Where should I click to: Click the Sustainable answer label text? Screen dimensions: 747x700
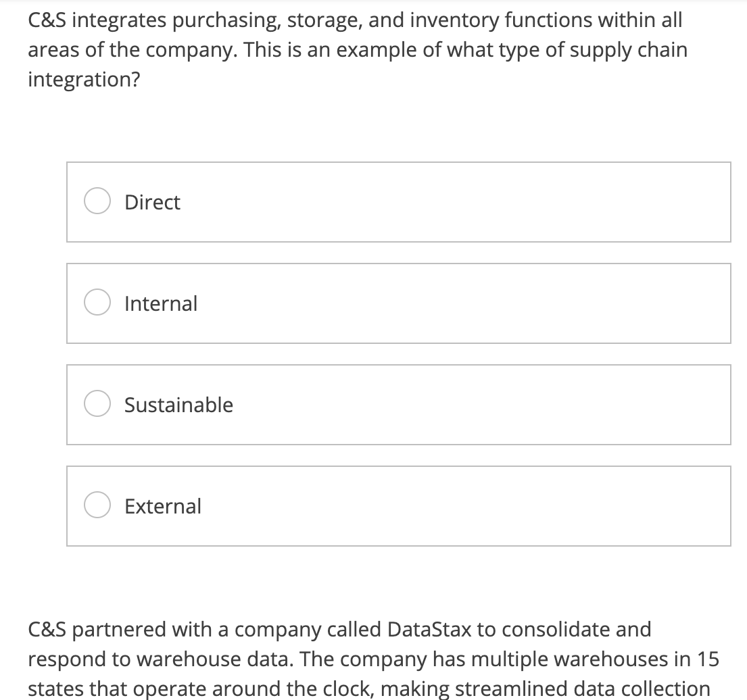pyautogui.click(x=178, y=405)
